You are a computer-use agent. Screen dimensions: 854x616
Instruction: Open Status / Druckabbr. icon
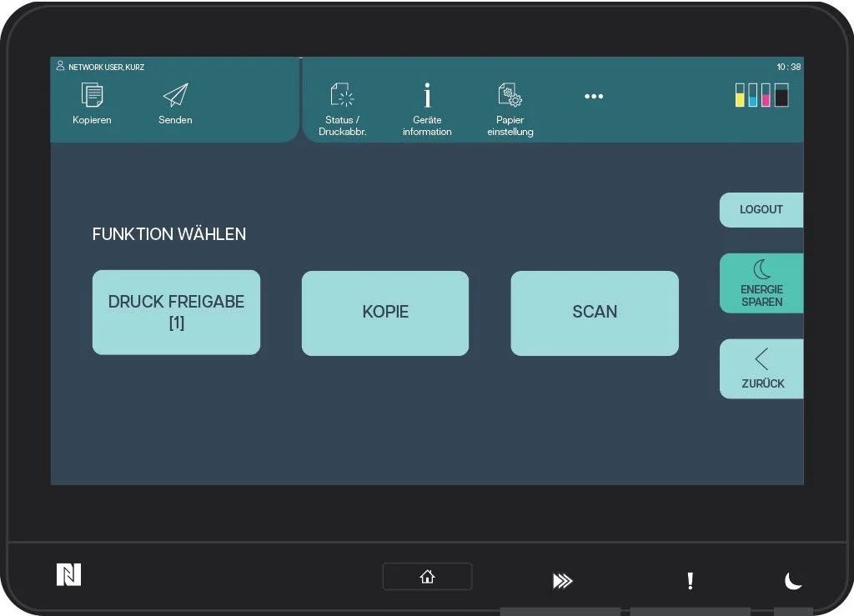(342, 95)
